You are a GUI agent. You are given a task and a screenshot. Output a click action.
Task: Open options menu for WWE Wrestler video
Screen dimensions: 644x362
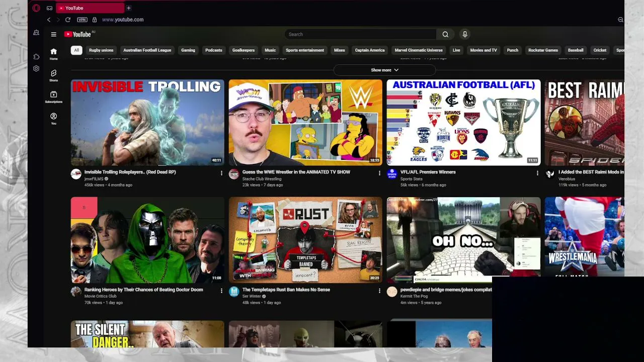[379, 173]
